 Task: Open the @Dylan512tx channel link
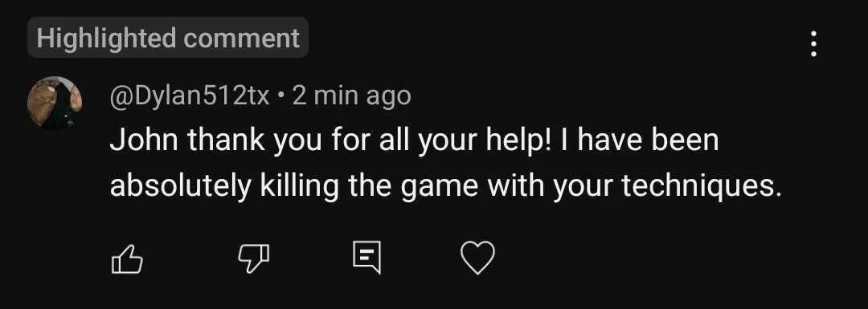190,97
